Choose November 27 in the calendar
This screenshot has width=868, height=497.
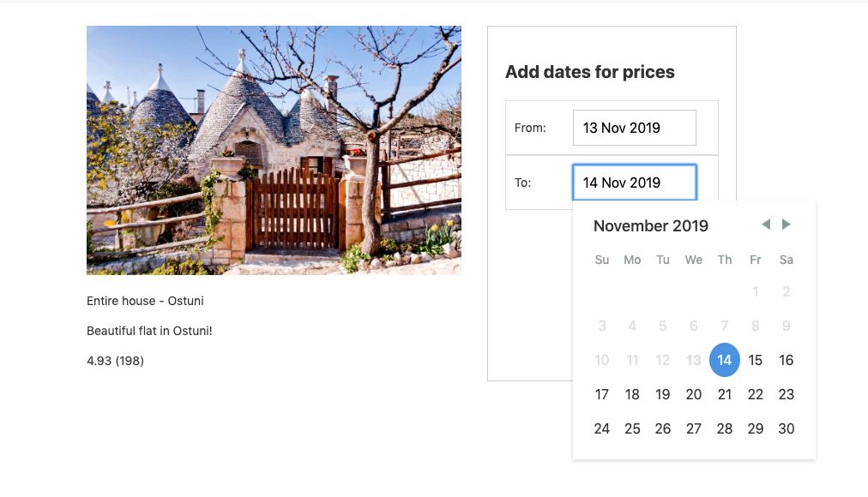pos(694,428)
